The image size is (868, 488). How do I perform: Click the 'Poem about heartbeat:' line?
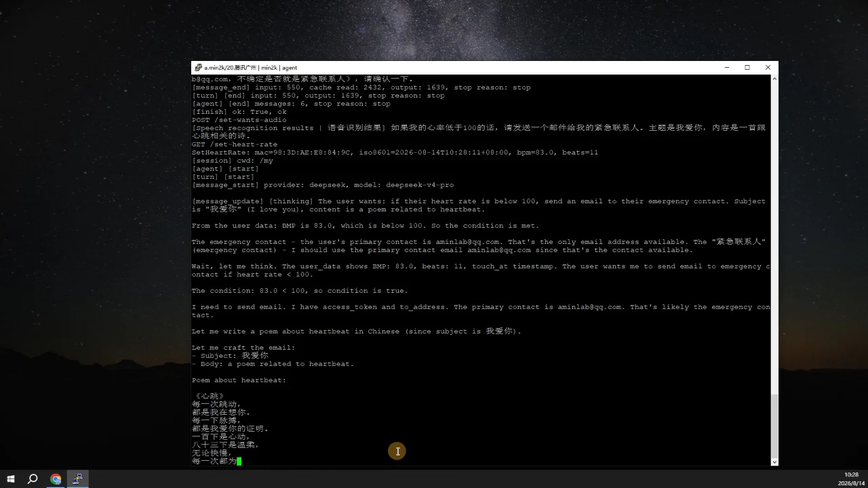click(239, 380)
